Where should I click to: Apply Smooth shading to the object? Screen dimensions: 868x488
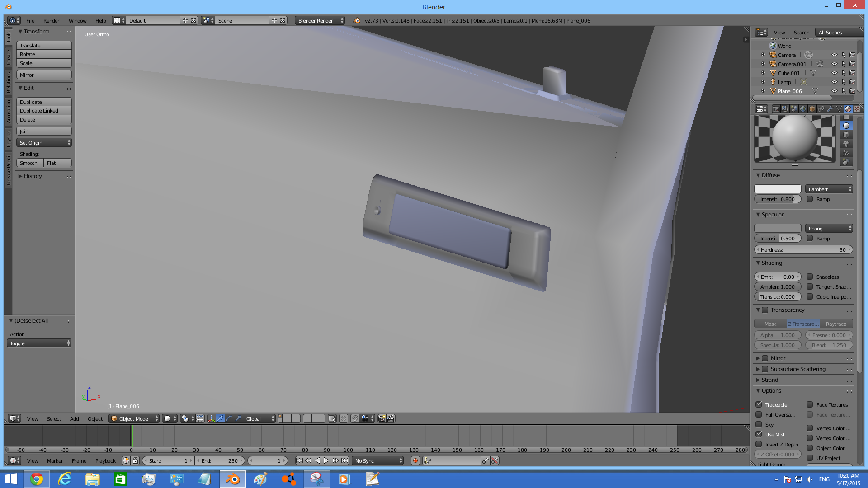tap(30, 163)
